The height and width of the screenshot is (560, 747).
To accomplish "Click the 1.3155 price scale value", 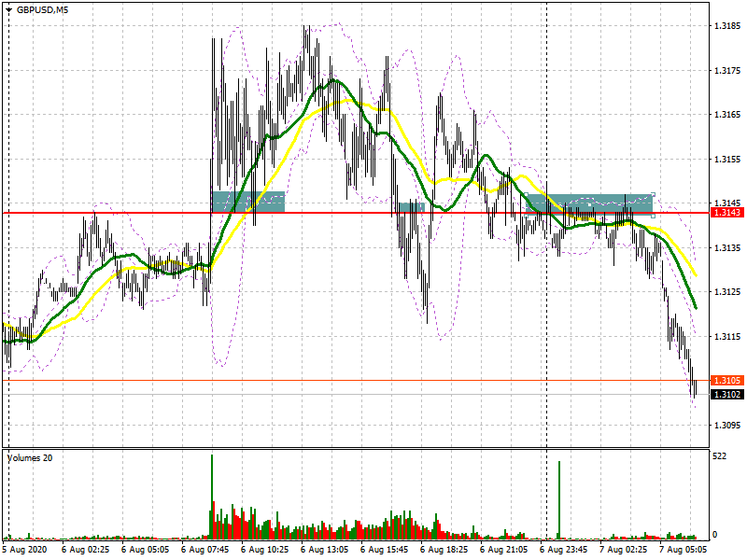I will coord(727,159).
